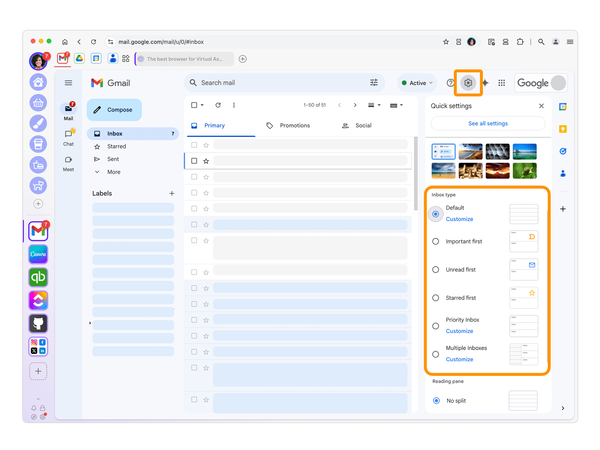
Task: Click the Compose button
Action: pos(114,110)
